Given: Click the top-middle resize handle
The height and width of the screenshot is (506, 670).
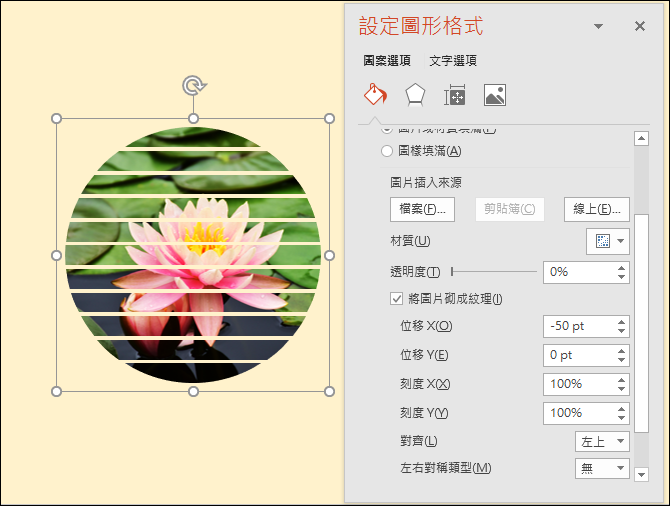Looking at the screenshot, I should 193,118.
